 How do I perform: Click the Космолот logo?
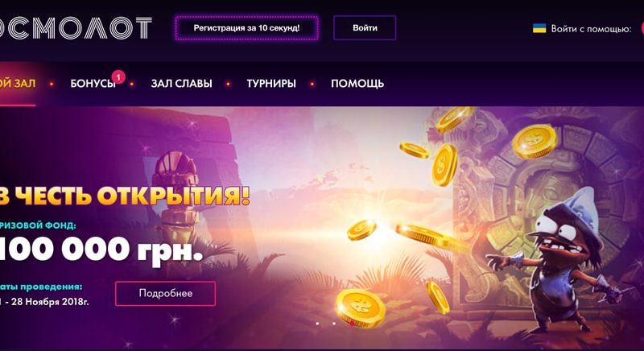click(76, 28)
